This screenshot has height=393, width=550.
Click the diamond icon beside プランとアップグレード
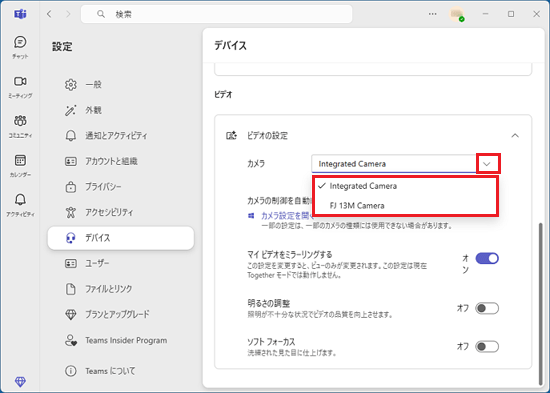pos(71,314)
